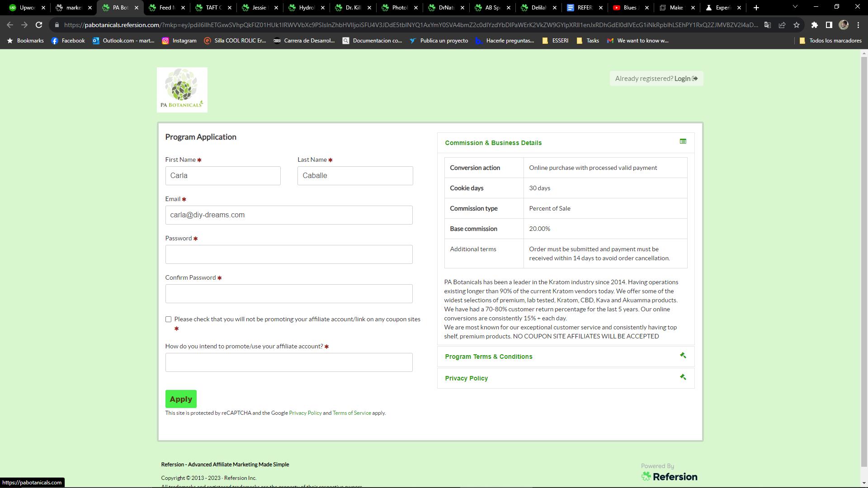Go back to the previous page
Screen dimensions: 868x488
click(x=10, y=25)
